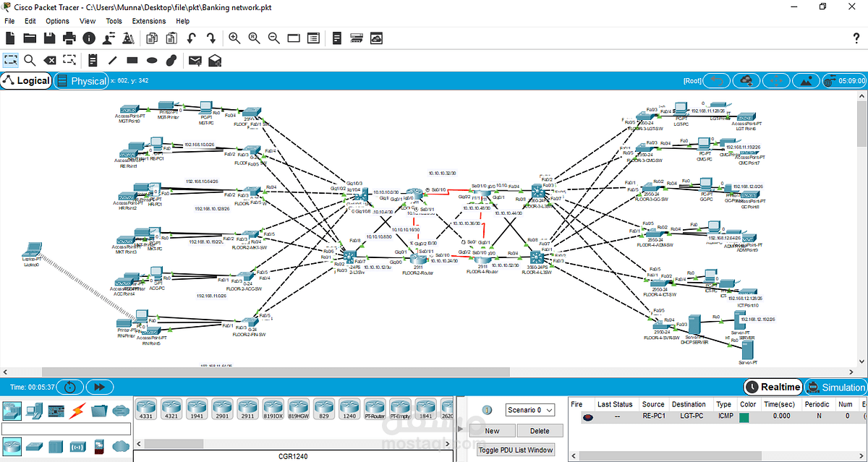Click the New scenario button
The width and height of the screenshot is (868, 462).
point(492,431)
